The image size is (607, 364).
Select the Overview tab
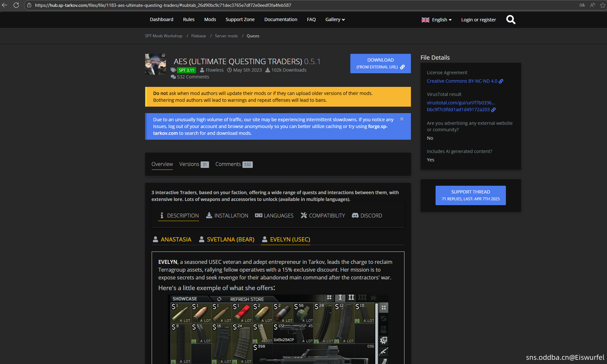(162, 164)
